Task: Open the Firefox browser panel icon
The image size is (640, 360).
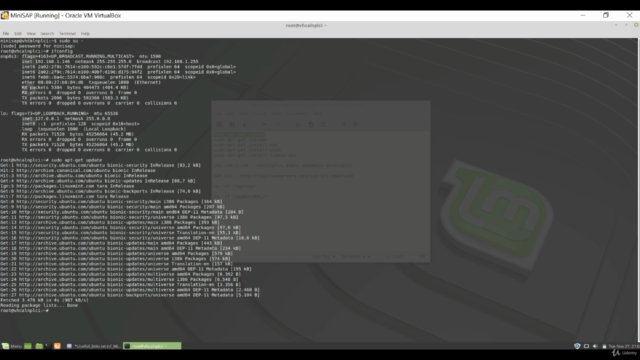Action: 57,346
